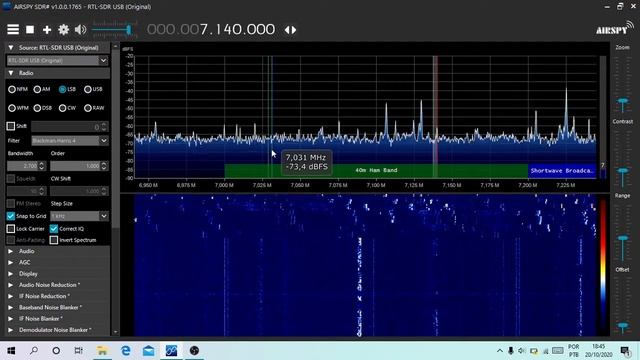This screenshot has height=360, width=640.
Task: Mute audio with the speaker icon
Action: 80,29
